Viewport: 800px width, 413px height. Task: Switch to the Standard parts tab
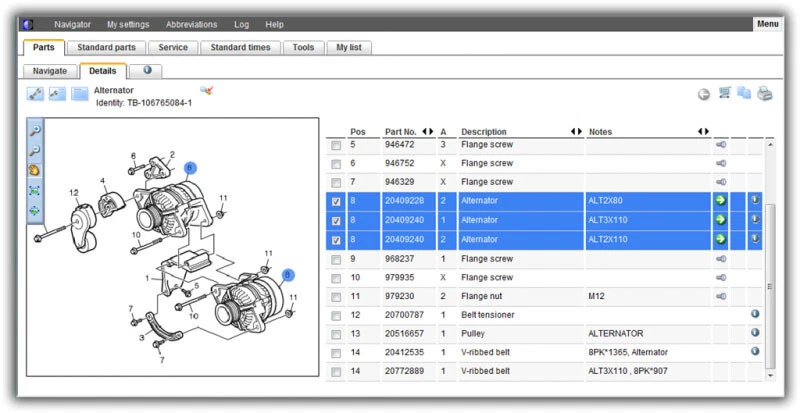click(107, 47)
